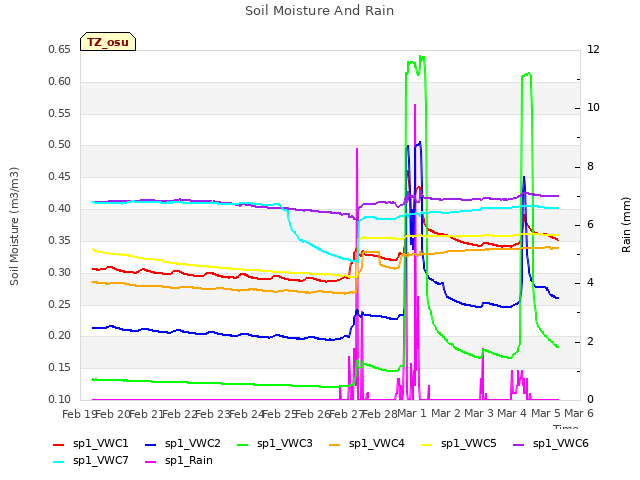Click the magenta sp1_Rain legend swatch
The height and width of the screenshot is (480, 640).
point(151,462)
